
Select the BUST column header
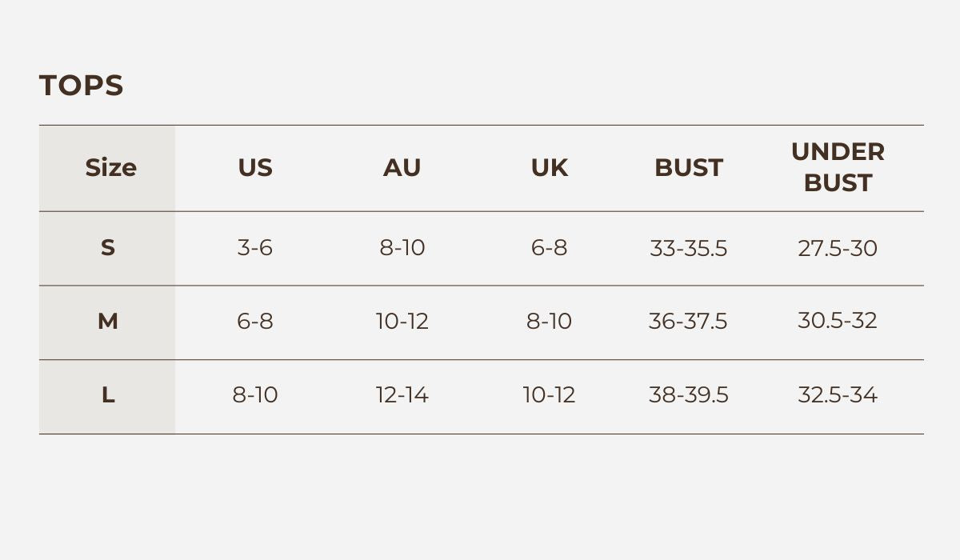click(x=688, y=168)
